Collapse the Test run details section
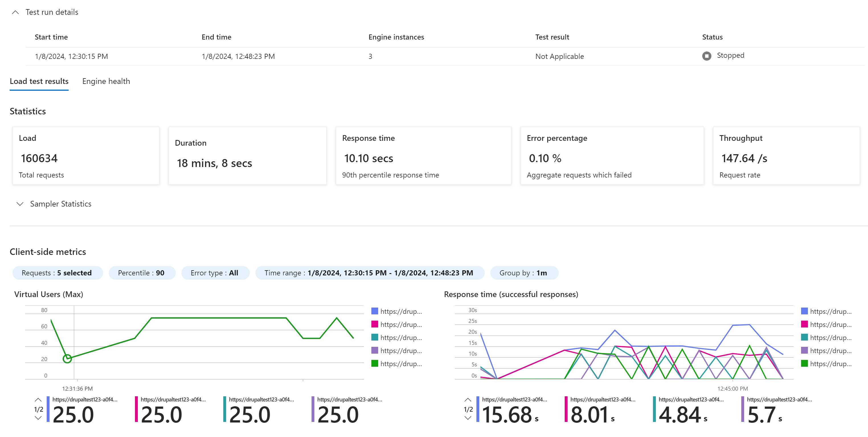 [15, 12]
